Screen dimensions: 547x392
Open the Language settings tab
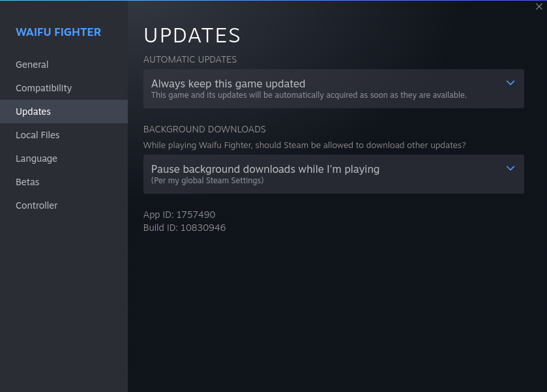(x=64, y=158)
